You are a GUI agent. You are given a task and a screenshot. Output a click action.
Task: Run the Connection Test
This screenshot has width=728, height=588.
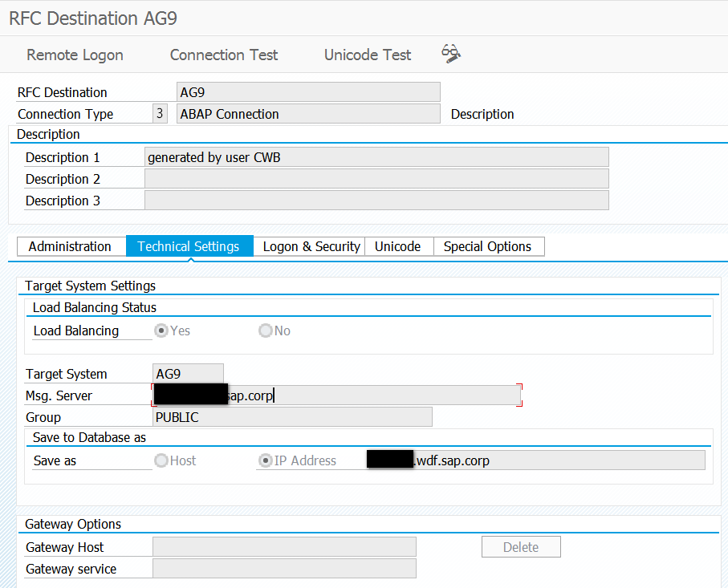(x=224, y=55)
